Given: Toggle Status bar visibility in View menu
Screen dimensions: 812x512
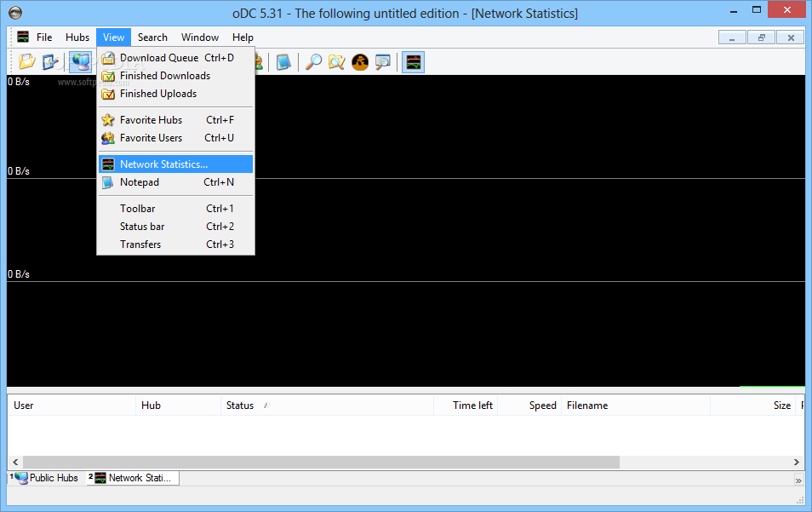Looking at the screenshot, I should pos(175,227).
